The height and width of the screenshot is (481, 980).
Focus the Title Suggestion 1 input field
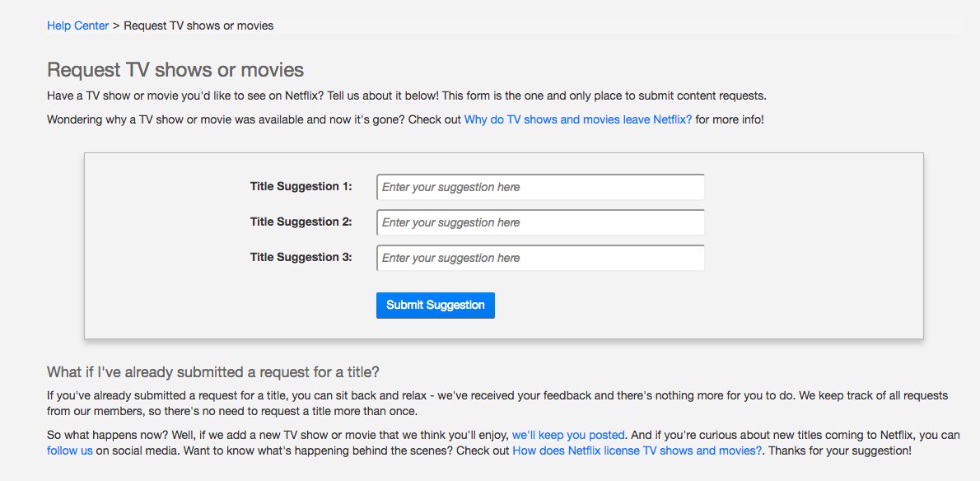click(x=540, y=187)
